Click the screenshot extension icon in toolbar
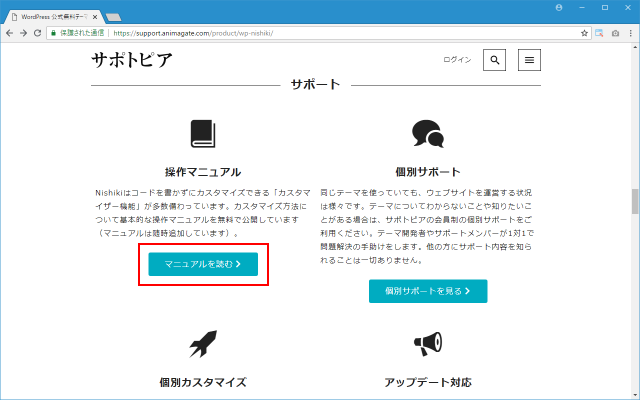 coord(599,33)
